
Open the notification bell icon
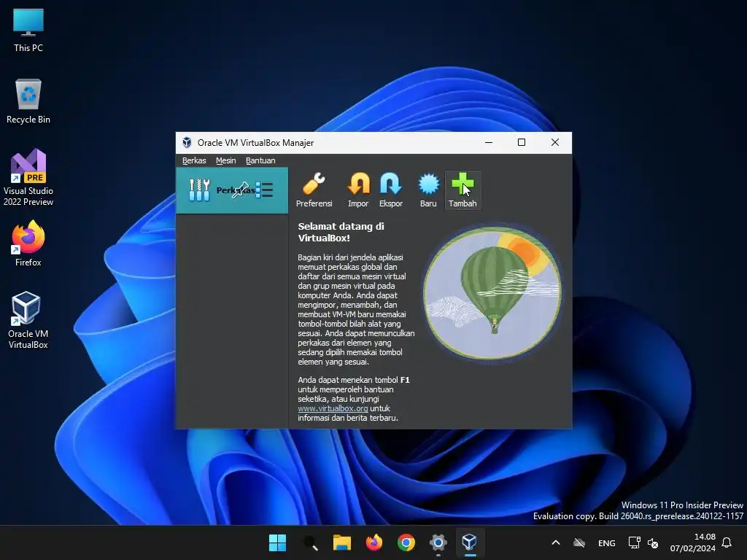click(727, 542)
